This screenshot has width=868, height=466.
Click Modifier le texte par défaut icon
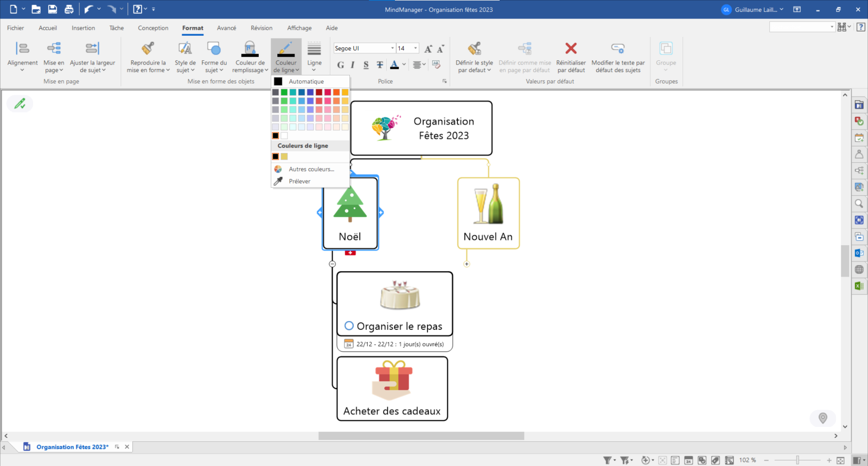click(x=618, y=49)
